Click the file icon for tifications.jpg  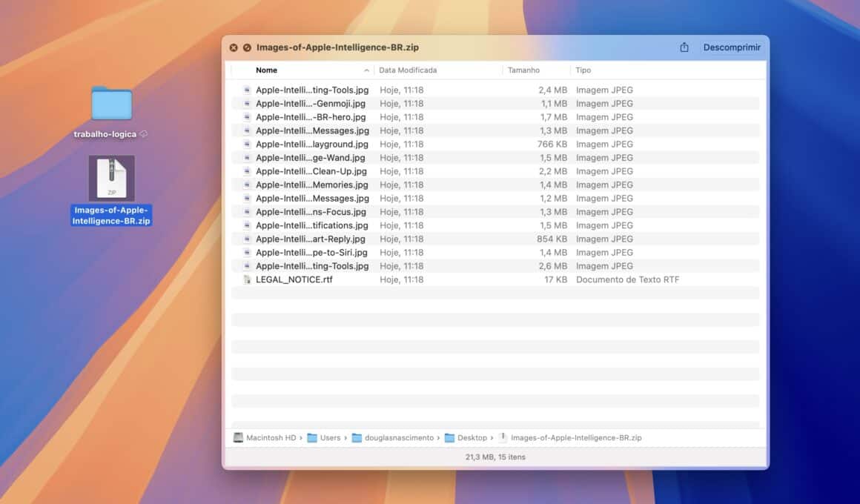(x=247, y=225)
